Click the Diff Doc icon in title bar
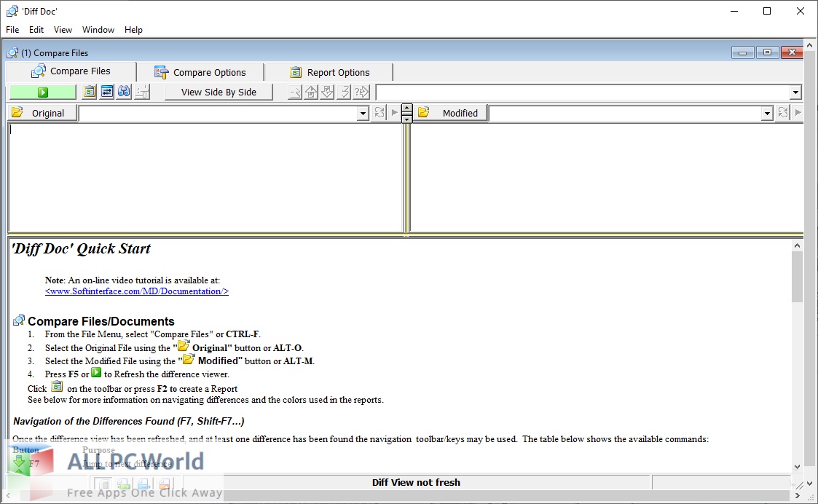The image size is (818, 504). point(12,11)
